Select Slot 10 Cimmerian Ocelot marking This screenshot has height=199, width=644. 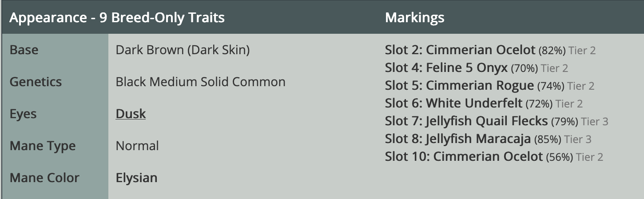pos(464,157)
